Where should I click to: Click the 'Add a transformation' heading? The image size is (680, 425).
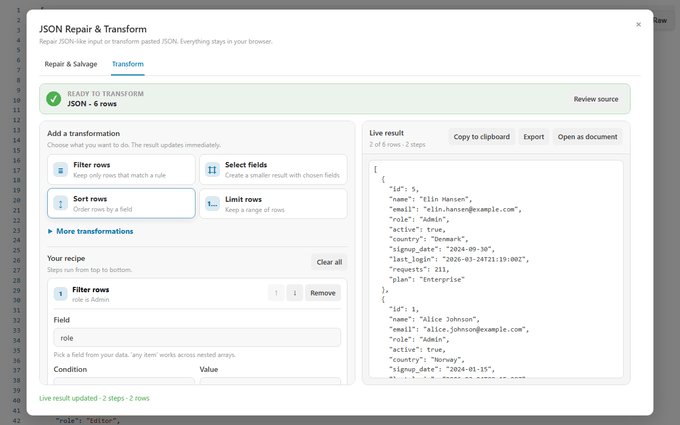pyautogui.click(x=83, y=134)
